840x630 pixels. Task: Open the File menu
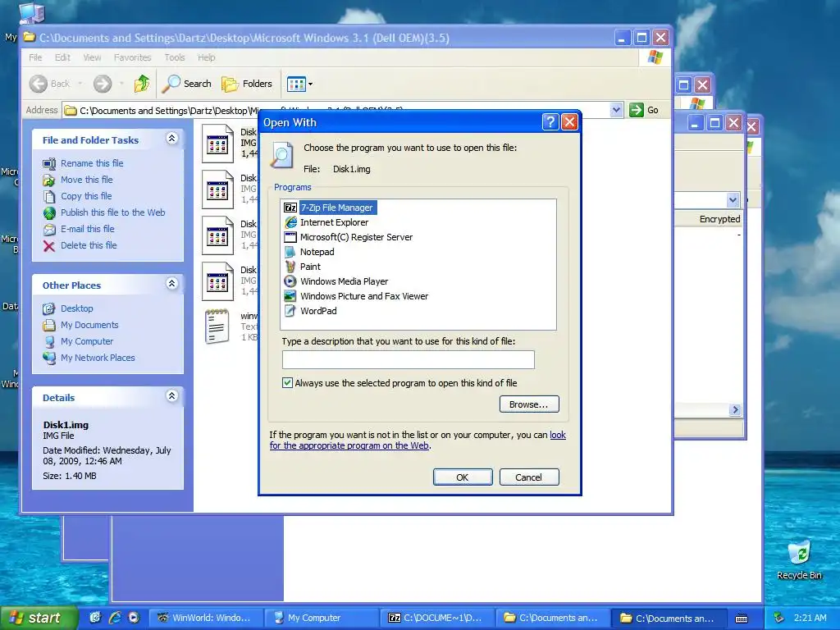(35, 57)
